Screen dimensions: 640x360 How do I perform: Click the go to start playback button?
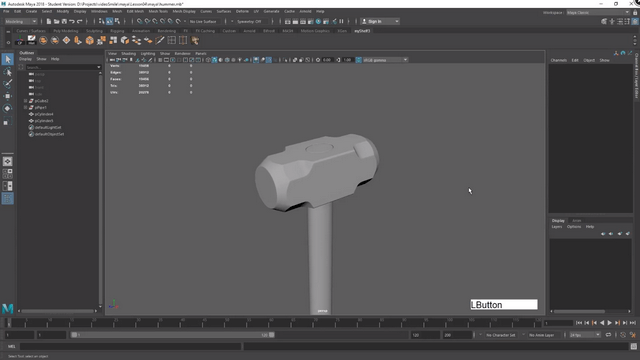pyautogui.click(x=579, y=322)
